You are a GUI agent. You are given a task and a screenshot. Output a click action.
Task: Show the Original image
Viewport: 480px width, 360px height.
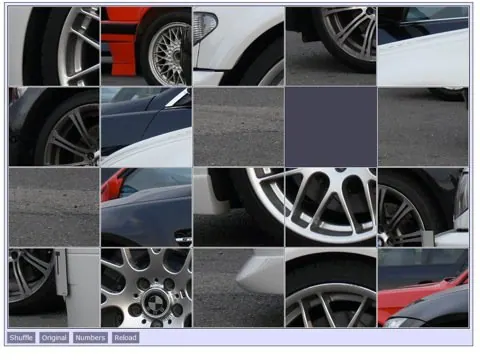pos(54,338)
